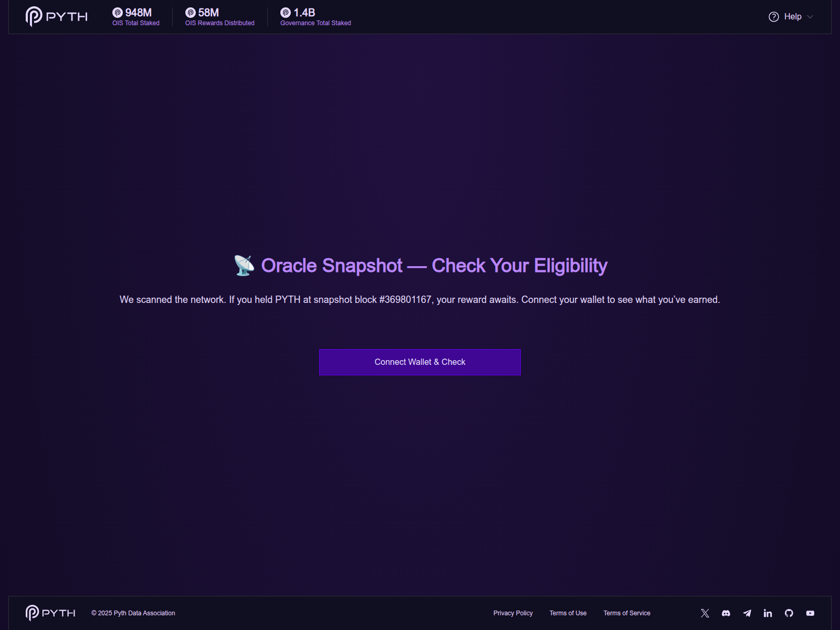
Task: Open the YouTube icon in footer
Action: click(x=810, y=613)
